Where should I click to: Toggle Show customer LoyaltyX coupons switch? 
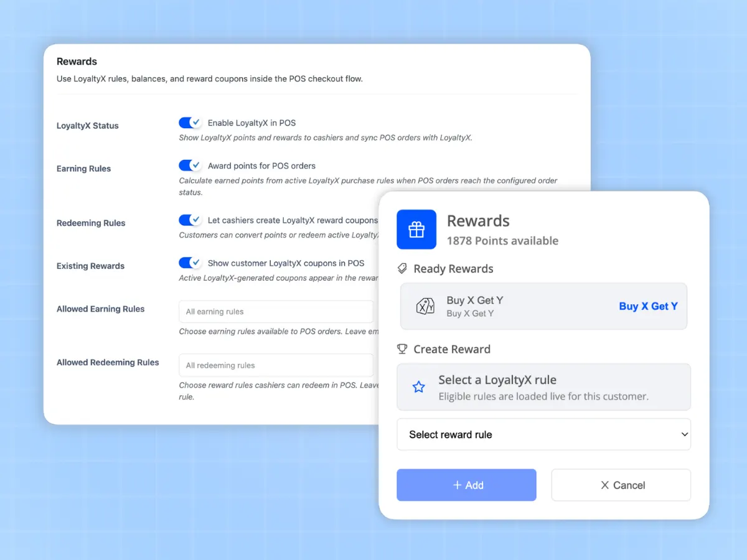190,263
